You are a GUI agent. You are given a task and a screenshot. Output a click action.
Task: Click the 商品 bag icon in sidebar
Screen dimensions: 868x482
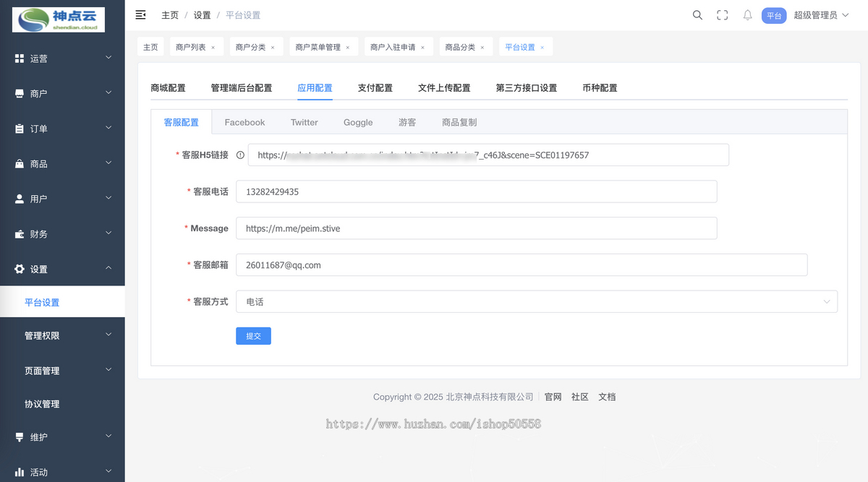point(20,164)
